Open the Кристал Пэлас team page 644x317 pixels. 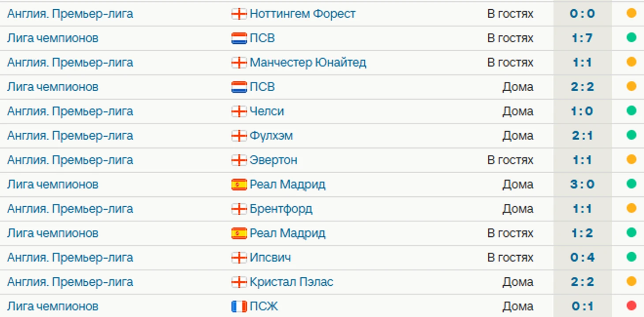pyautogui.click(x=291, y=282)
